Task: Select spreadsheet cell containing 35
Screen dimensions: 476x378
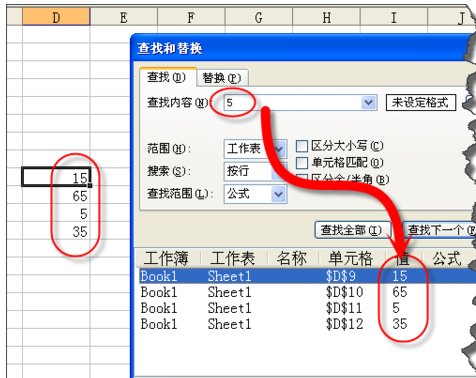Action: coord(56,231)
